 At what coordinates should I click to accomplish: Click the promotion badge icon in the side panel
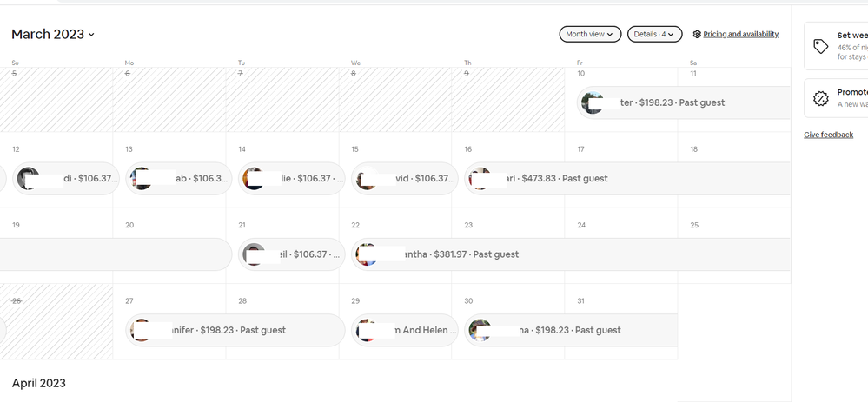coord(821,98)
